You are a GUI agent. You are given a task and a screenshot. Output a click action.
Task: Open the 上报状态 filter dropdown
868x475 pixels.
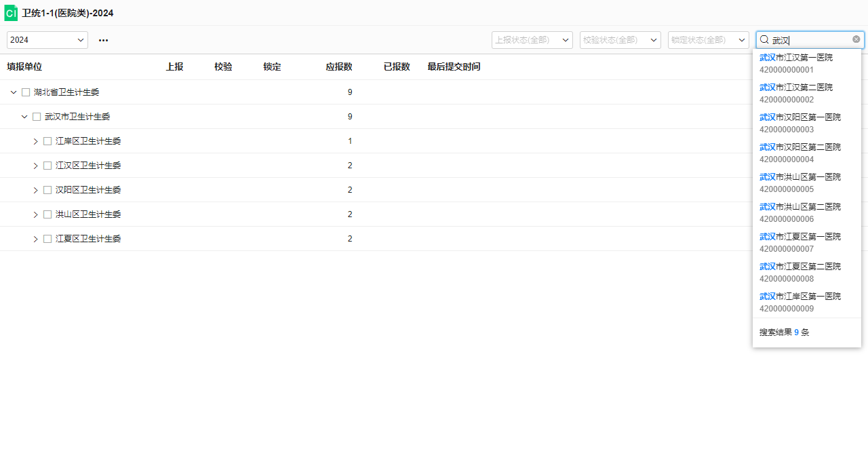532,40
